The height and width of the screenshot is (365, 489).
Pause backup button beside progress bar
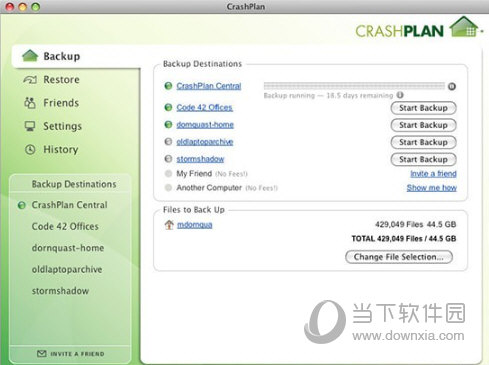pos(452,86)
